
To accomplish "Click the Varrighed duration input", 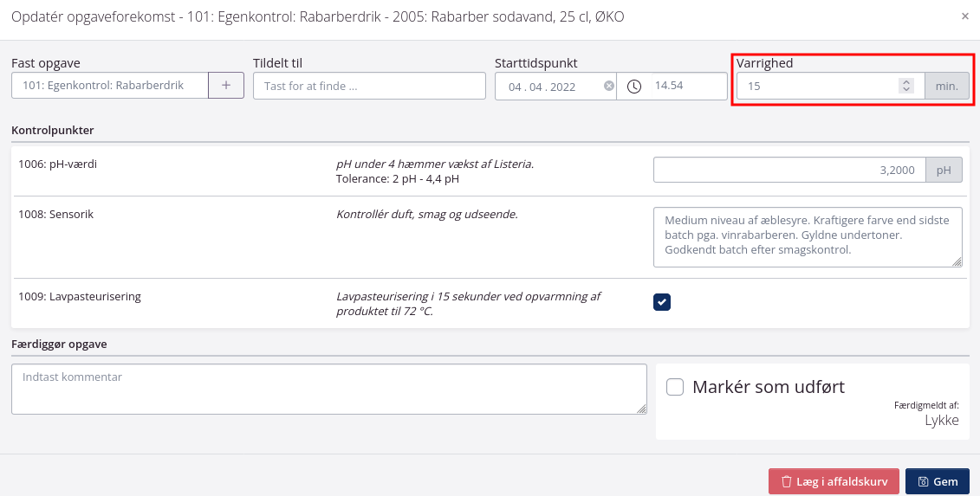I will coord(815,86).
